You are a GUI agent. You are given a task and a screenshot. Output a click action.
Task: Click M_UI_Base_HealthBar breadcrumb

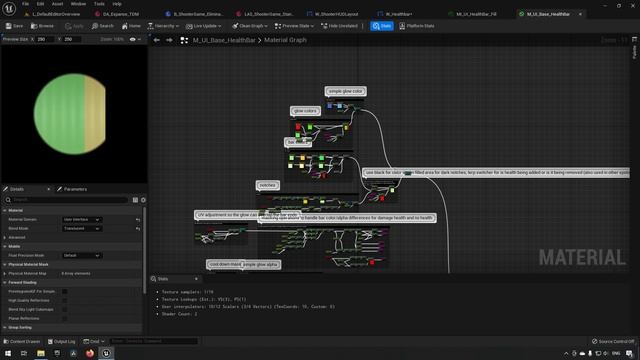pos(224,40)
